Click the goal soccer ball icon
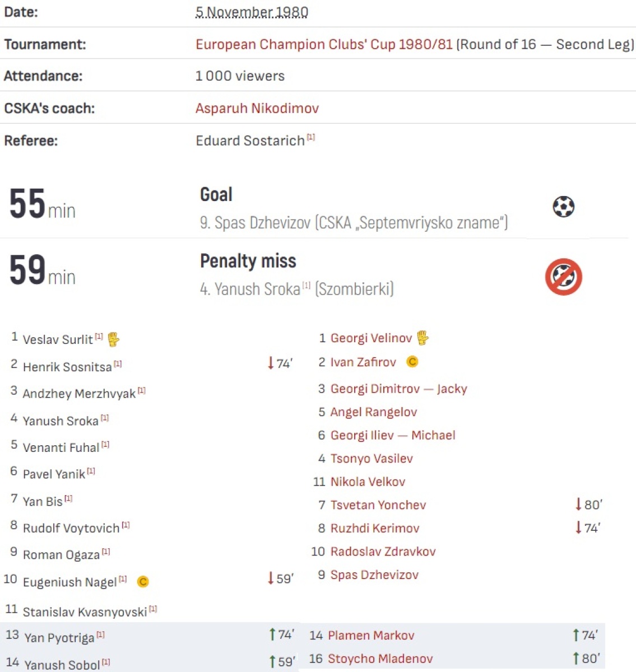 point(563,207)
